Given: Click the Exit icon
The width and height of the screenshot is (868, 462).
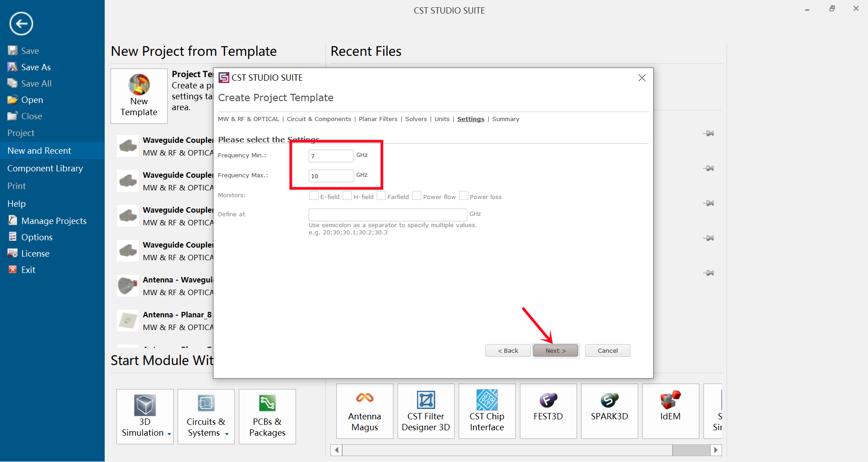Looking at the screenshot, I should [x=13, y=270].
